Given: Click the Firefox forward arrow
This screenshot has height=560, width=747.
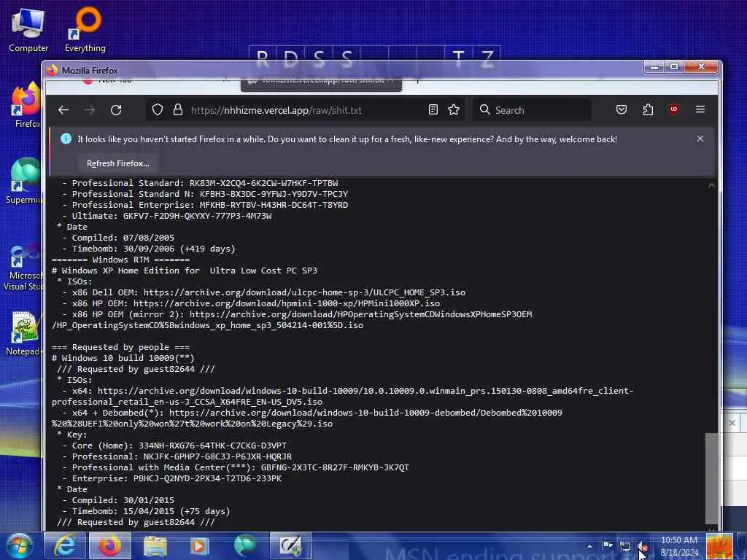Looking at the screenshot, I should [x=90, y=110].
